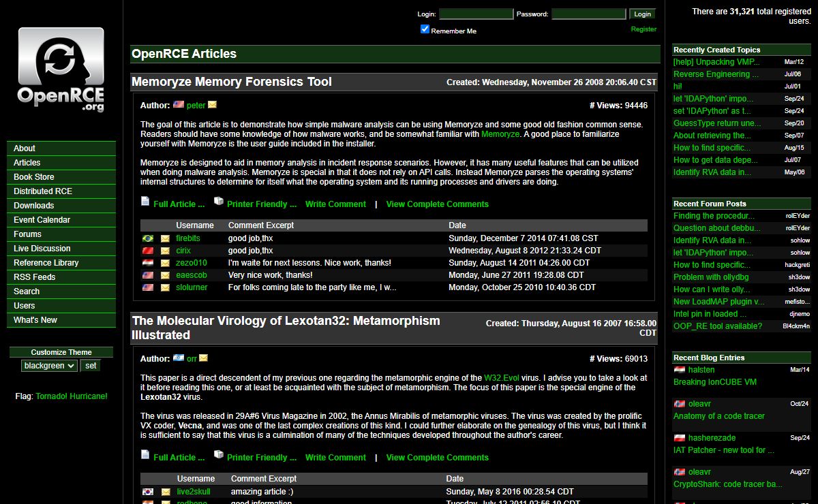818x504 pixels.
Task: Click flag icon beside eaescob
Action: pyautogui.click(x=148, y=276)
